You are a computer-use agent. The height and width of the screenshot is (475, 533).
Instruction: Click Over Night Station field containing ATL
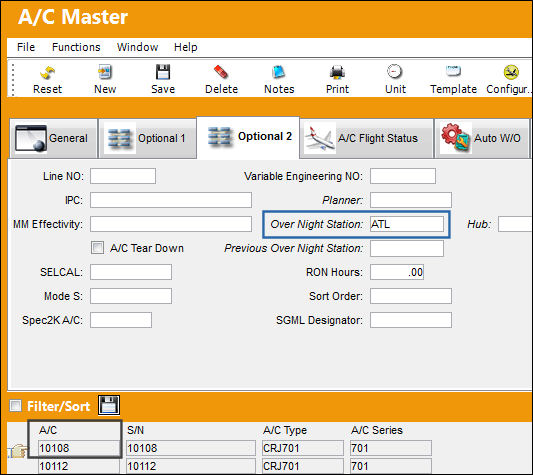click(407, 224)
